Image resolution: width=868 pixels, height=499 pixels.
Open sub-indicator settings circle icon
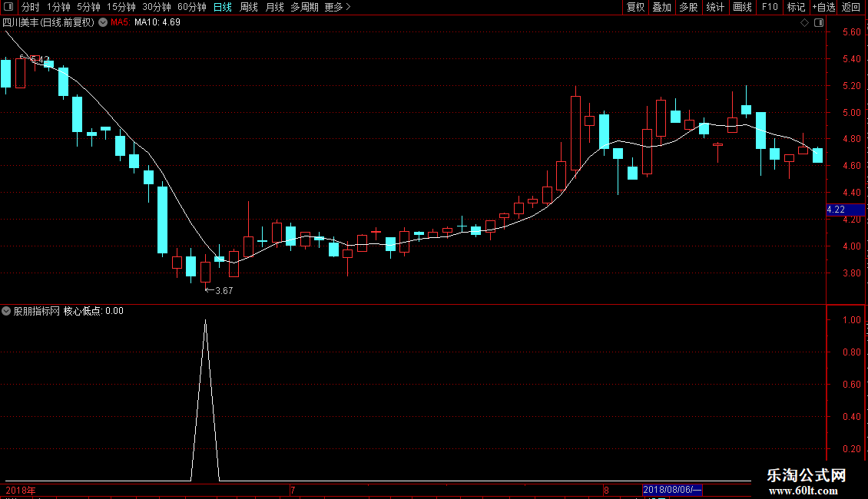tap(6, 311)
